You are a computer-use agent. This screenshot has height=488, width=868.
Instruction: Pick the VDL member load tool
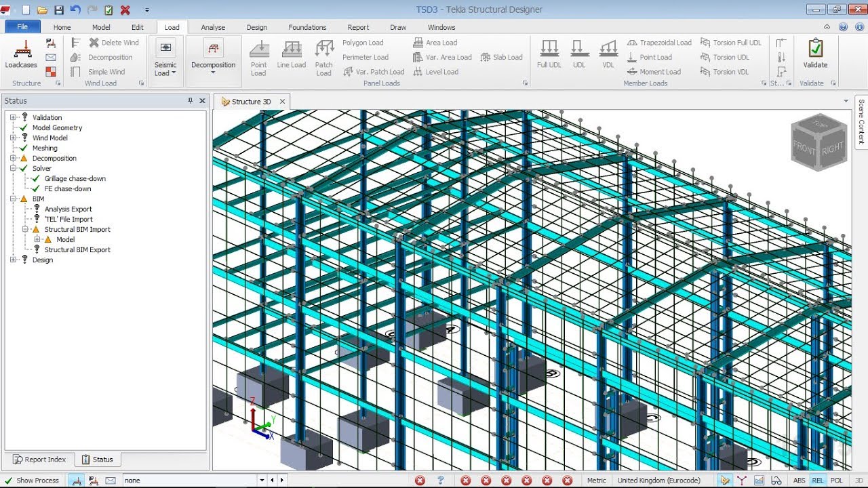pos(608,54)
